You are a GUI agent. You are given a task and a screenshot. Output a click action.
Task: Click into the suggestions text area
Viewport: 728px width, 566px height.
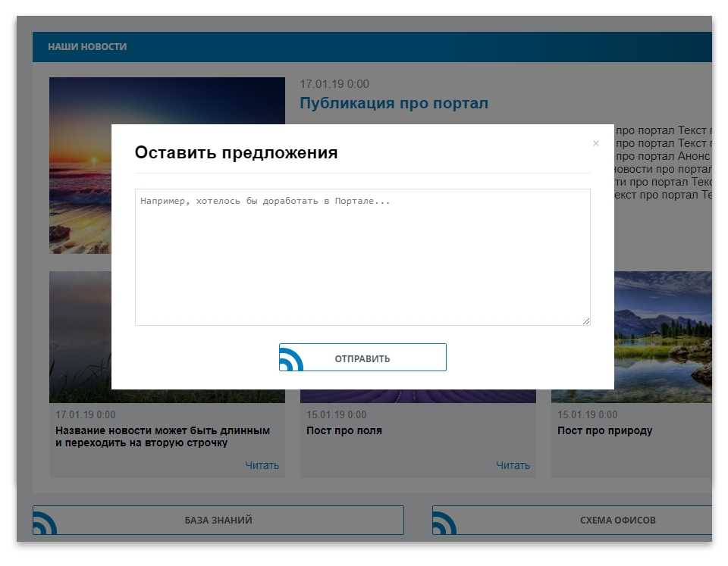coord(362,257)
